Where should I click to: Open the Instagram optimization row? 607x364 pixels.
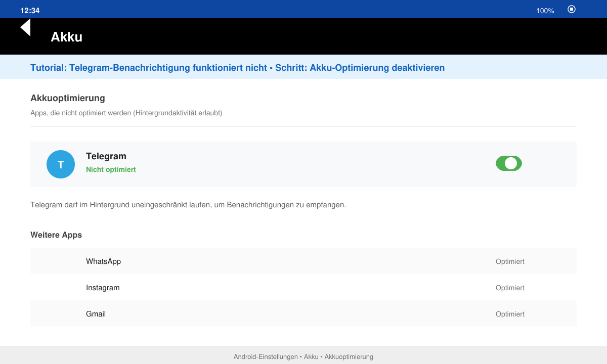point(303,288)
